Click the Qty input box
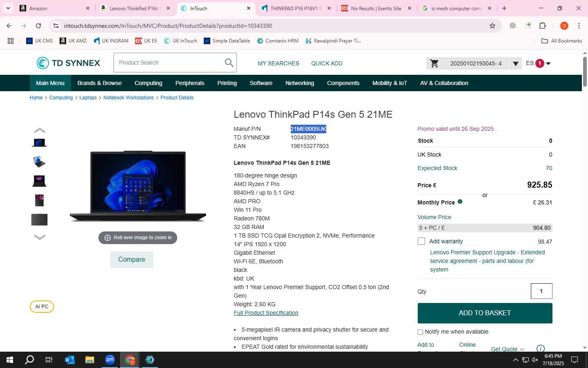This screenshot has height=368, width=588. point(541,291)
